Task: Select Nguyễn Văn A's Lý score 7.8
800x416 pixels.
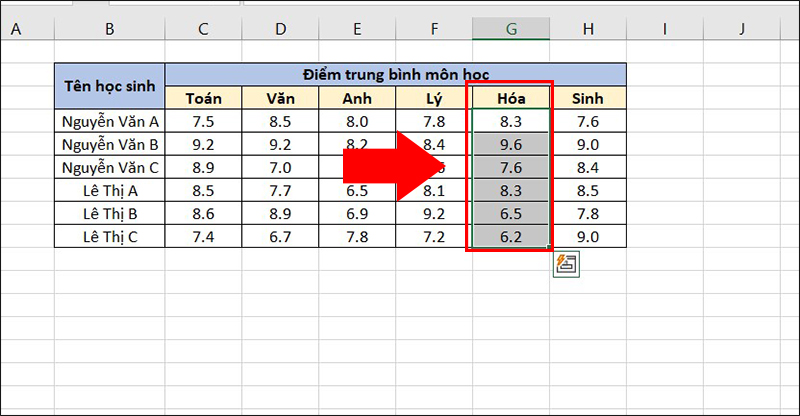Action: point(434,121)
